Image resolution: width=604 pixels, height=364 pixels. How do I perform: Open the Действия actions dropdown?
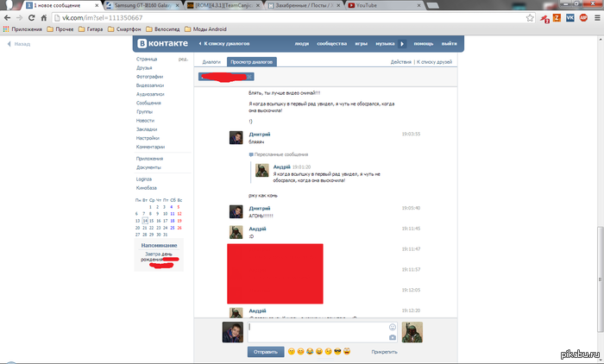pos(400,62)
